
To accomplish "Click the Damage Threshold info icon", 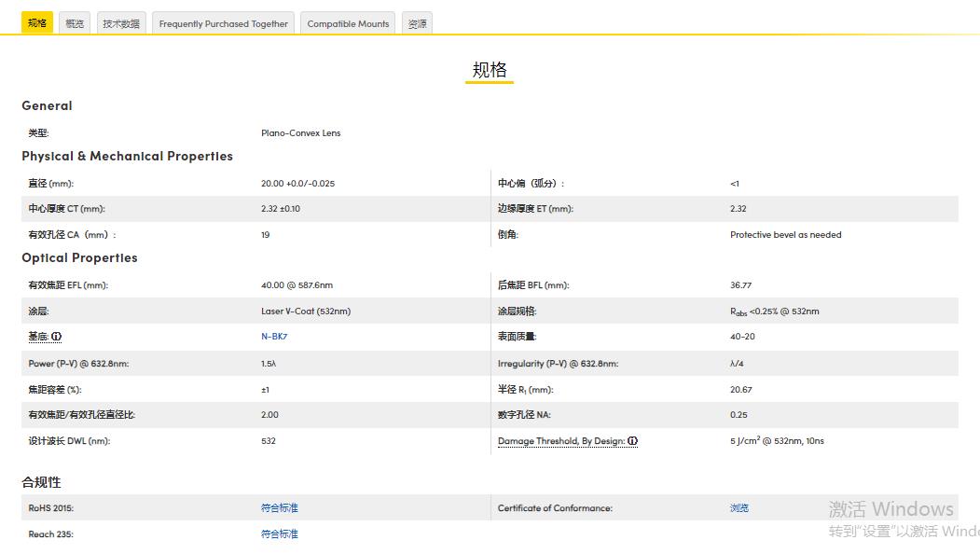I will (632, 441).
